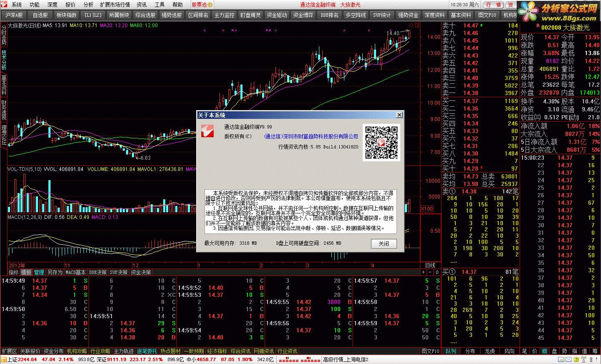Viewport: 601px width, 364px height.
Task: Open the 资金分布 bottom tab
Action: pyautogui.click(x=54, y=351)
